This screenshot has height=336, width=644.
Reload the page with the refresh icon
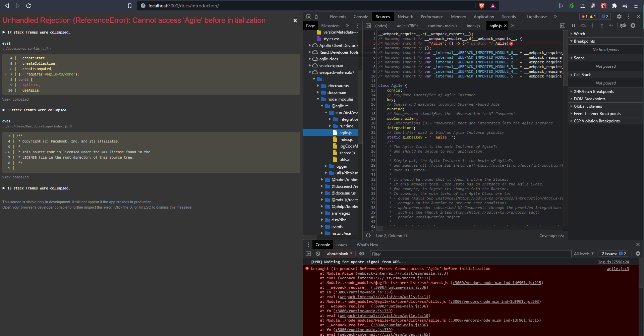(x=28, y=6)
